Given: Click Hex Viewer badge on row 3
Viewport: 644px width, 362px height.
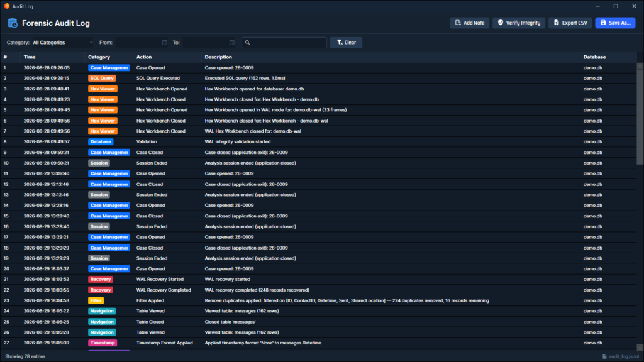Looking at the screenshot, I should (x=103, y=89).
